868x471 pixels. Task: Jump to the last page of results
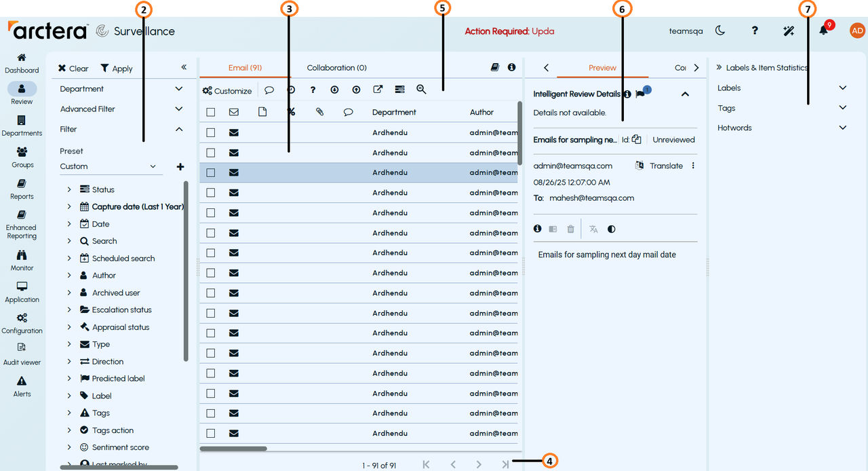[505, 465]
